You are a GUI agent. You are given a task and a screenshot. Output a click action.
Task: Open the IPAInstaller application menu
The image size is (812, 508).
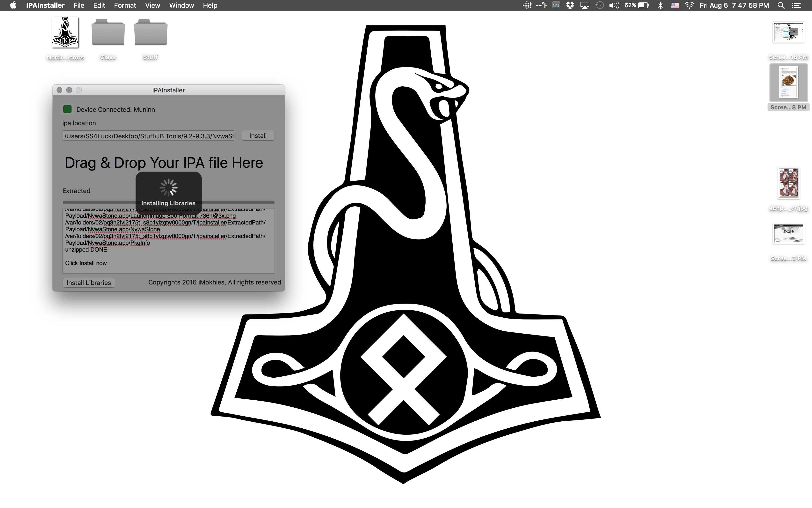point(45,5)
